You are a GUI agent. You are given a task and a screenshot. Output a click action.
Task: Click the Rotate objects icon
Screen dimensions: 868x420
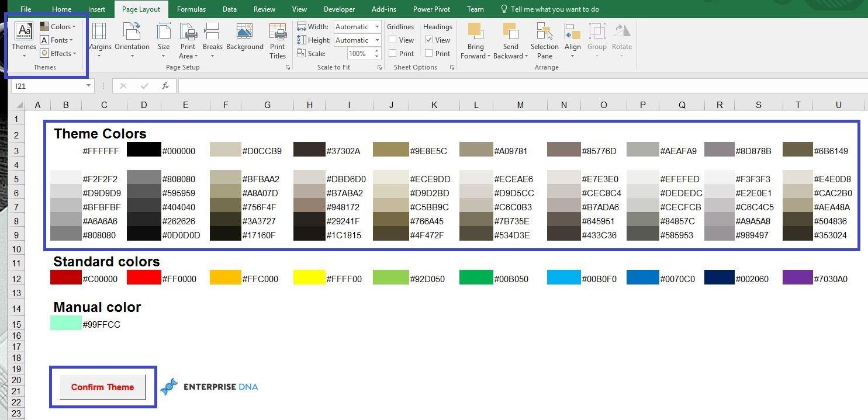(622, 31)
